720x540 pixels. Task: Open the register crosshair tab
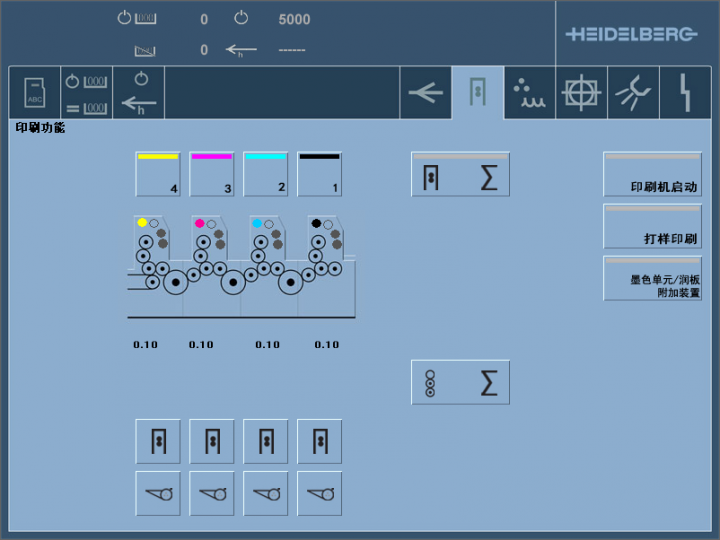581,92
